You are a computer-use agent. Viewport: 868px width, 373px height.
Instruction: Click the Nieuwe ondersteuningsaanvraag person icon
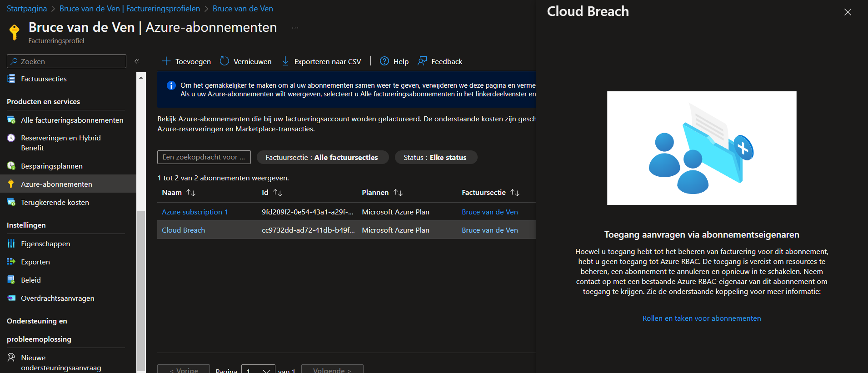[11, 358]
